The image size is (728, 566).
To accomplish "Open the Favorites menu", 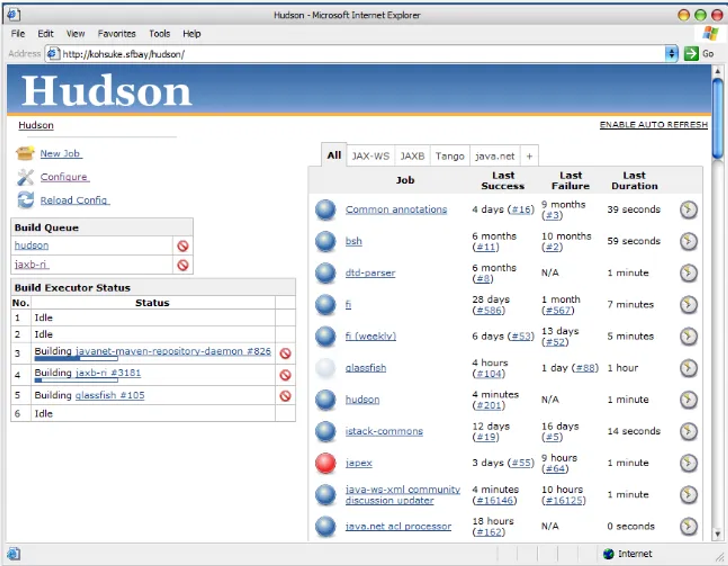I will click(x=117, y=33).
